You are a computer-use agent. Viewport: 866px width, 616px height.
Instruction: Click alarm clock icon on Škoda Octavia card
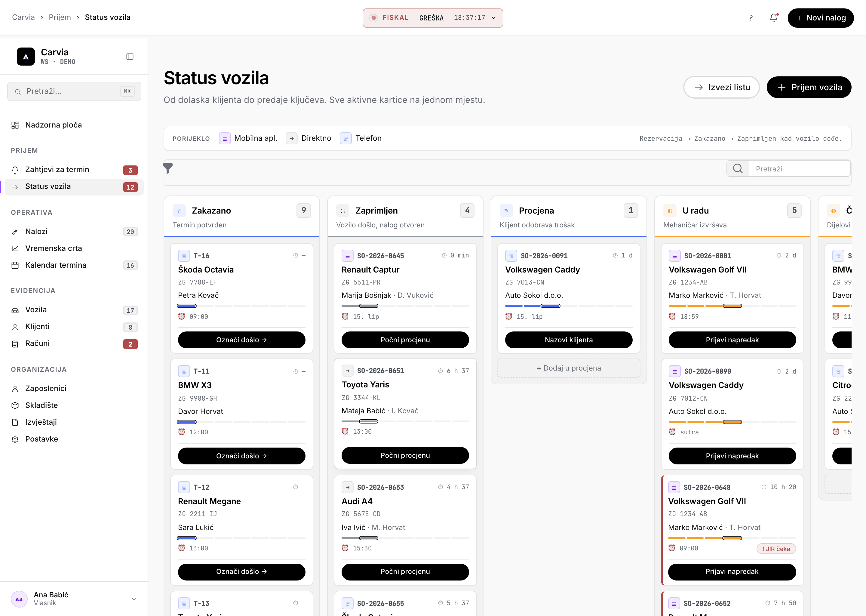point(182,316)
